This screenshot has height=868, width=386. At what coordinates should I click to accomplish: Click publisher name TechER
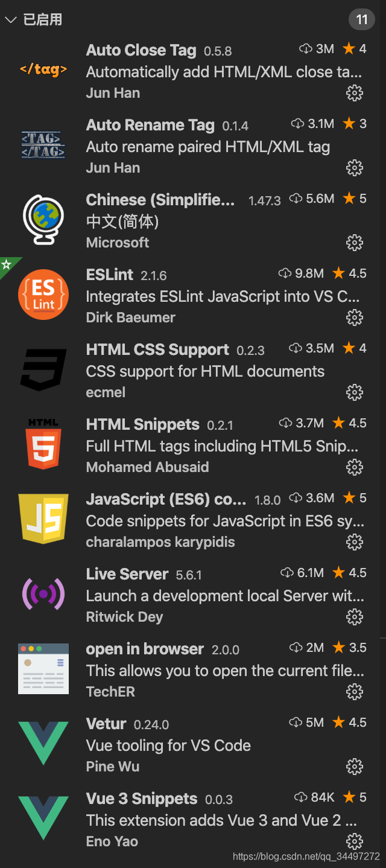(x=110, y=692)
